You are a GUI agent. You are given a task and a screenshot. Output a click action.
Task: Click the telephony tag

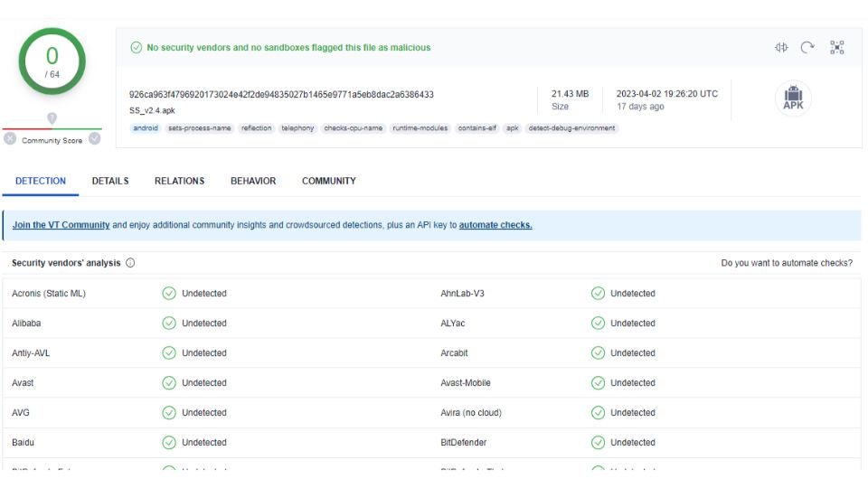(x=297, y=128)
